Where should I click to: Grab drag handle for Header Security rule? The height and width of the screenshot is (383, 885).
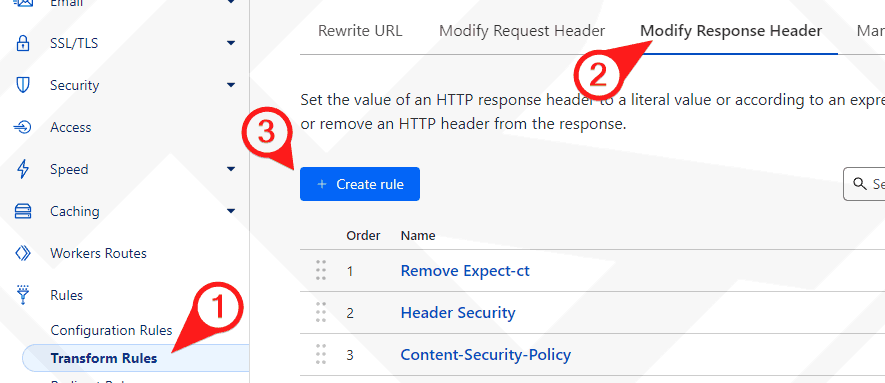(x=321, y=312)
